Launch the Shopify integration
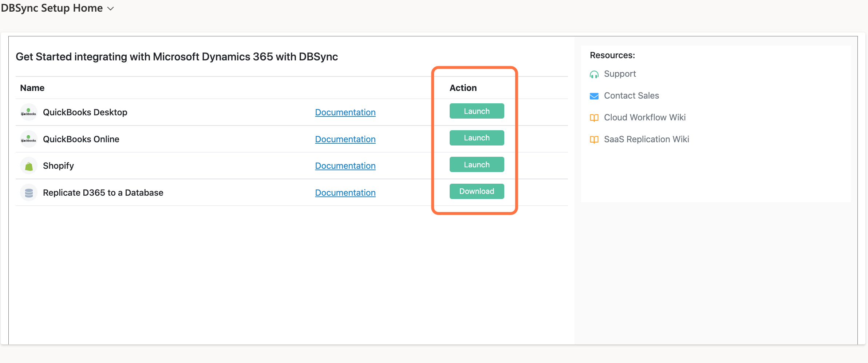 point(477,164)
